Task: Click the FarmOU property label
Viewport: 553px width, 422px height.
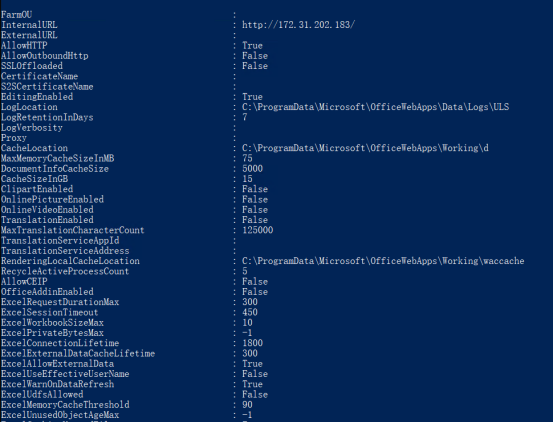Action: point(17,14)
